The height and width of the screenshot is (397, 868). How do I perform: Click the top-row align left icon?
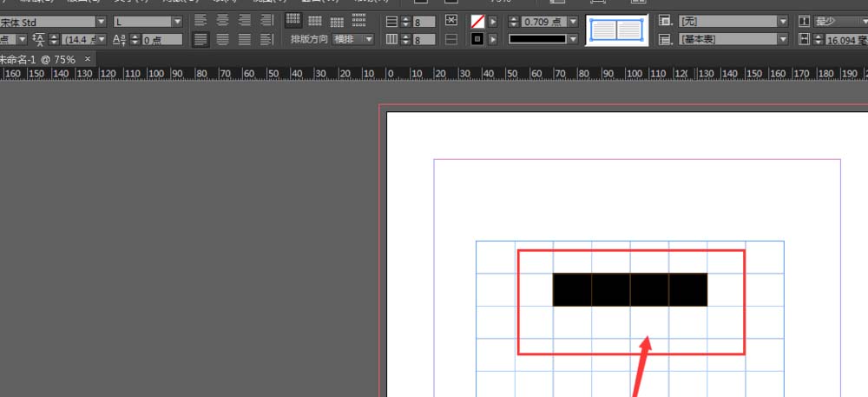click(201, 20)
